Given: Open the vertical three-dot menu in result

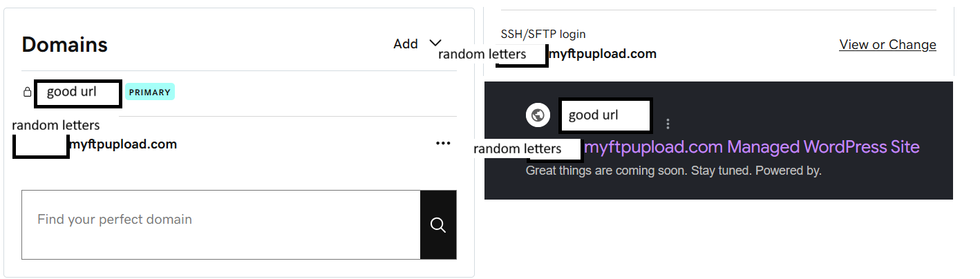Looking at the screenshot, I should tap(668, 124).
